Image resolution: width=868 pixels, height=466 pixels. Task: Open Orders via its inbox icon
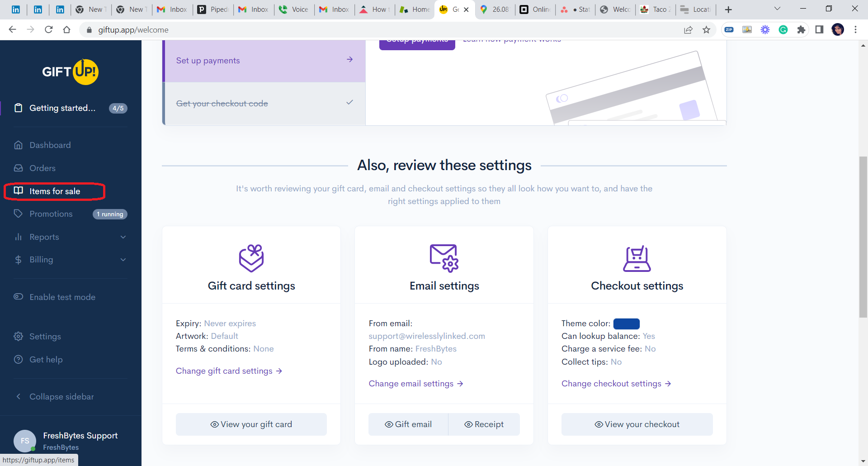[x=18, y=168]
